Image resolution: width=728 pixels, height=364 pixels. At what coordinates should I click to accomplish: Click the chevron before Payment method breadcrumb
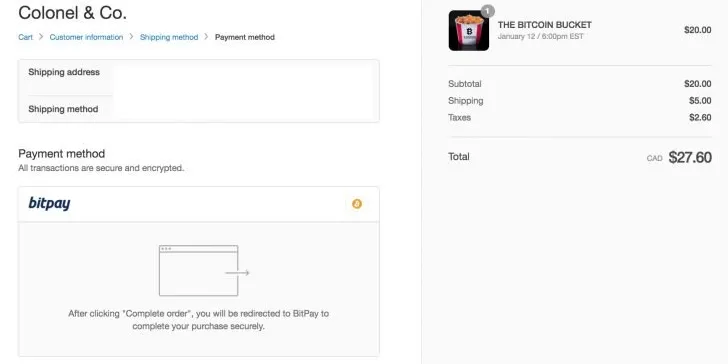(x=206, y=37)
